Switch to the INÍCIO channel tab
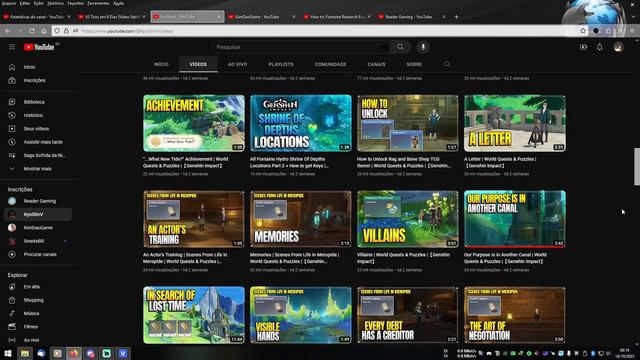Viewport: 640px width, 360px height. pos(161,64)
